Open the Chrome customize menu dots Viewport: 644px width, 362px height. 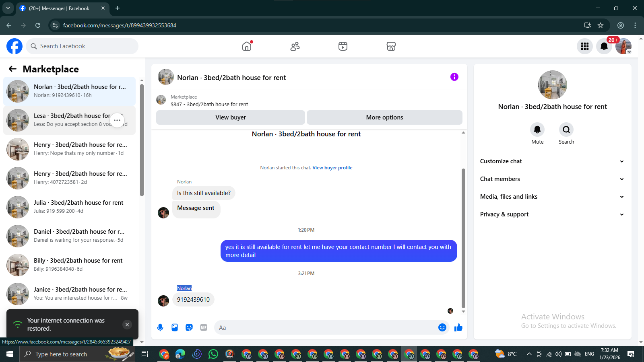635,25
